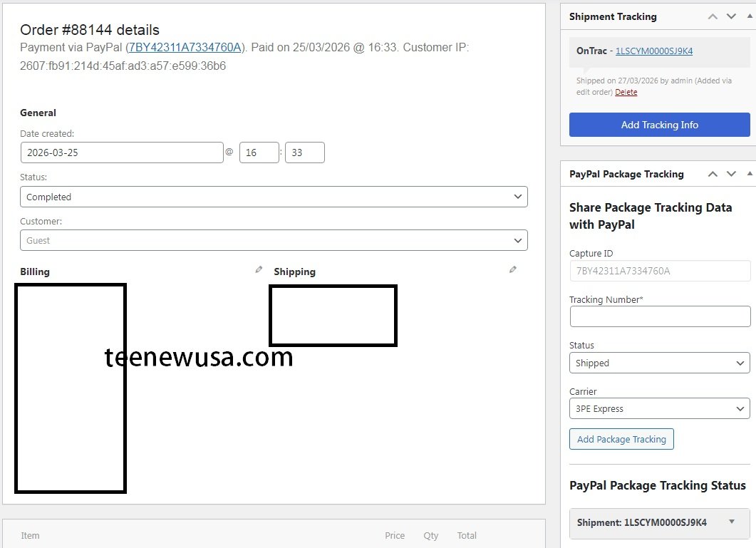Toggle Shipment Tracking panel collapse arrow

pyautogui.click(x=749, y=16)
